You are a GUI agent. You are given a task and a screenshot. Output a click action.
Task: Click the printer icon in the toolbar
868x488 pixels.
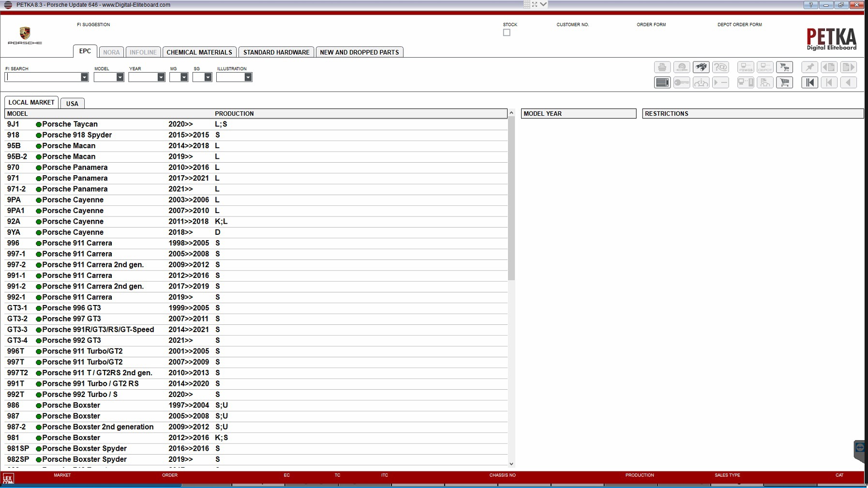(x=662, y=67)
